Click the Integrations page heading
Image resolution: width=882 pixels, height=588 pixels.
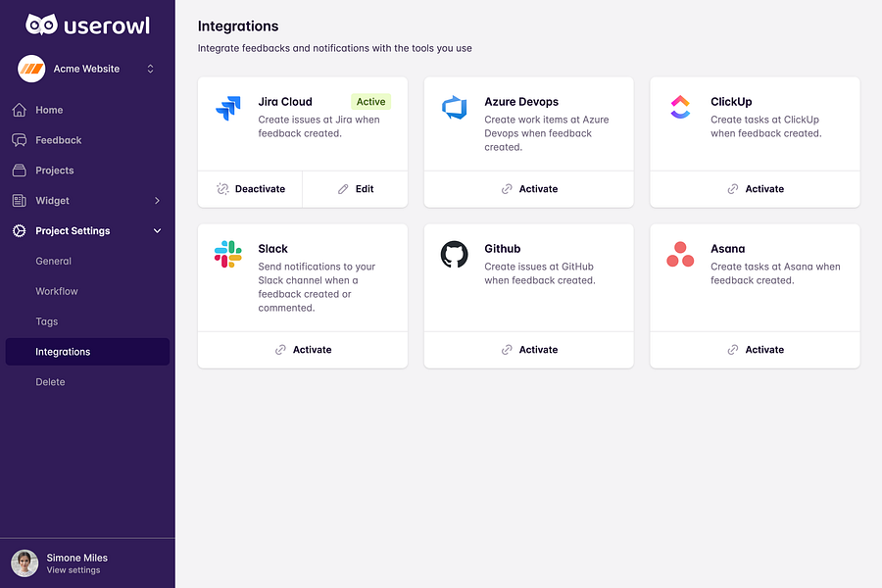coord(238,26)
